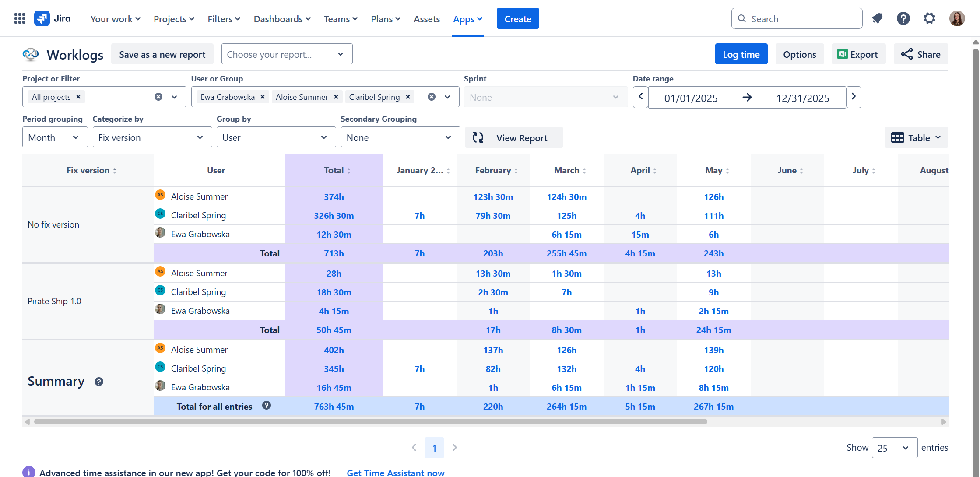Remove the Aloise Summer user tag

coord(336,97)
